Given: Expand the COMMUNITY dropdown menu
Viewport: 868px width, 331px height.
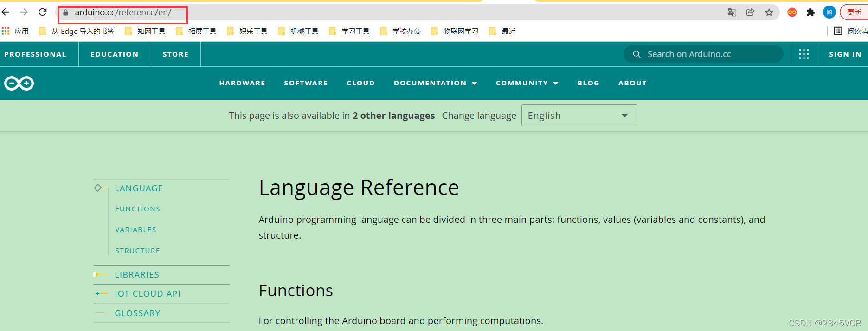Looking at the screenshot, I should [527, 83].
